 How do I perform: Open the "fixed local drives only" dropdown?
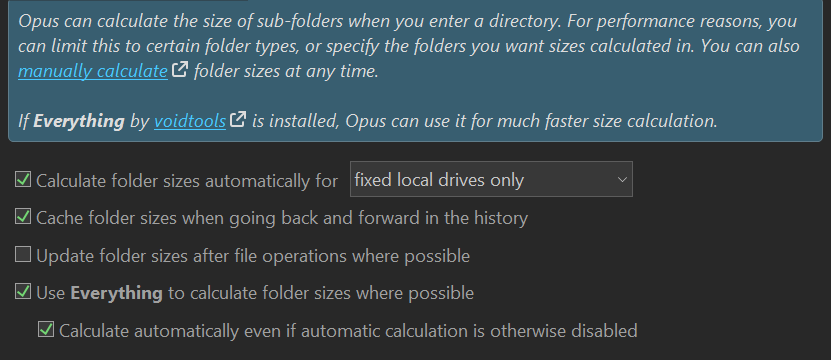[491, 180]
